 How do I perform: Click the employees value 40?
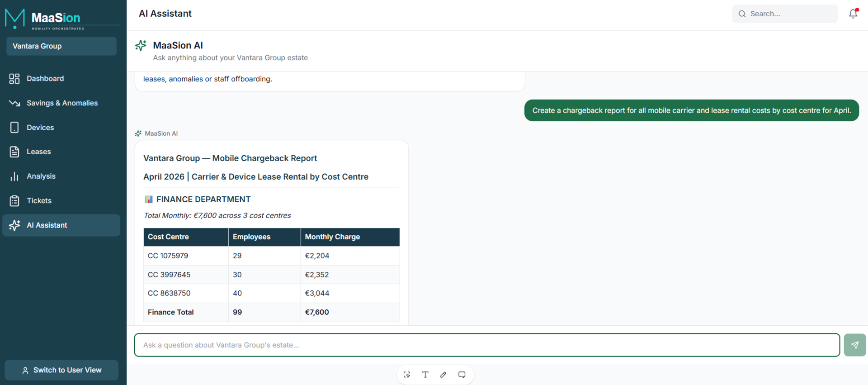(x=264, y=293)
